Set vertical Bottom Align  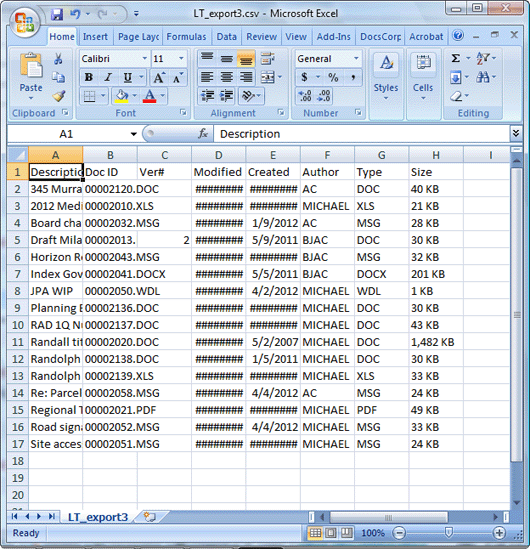tap(246, 58)
